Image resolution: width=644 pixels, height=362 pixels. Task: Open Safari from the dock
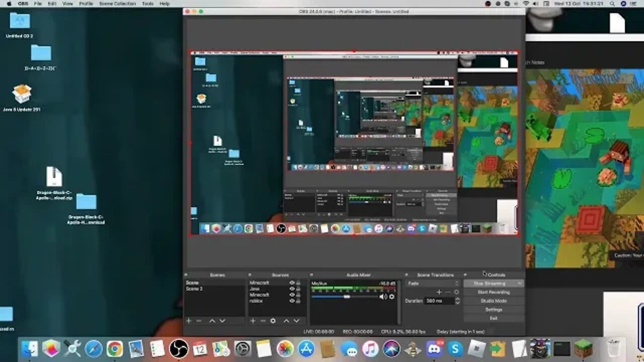[94, 348]
